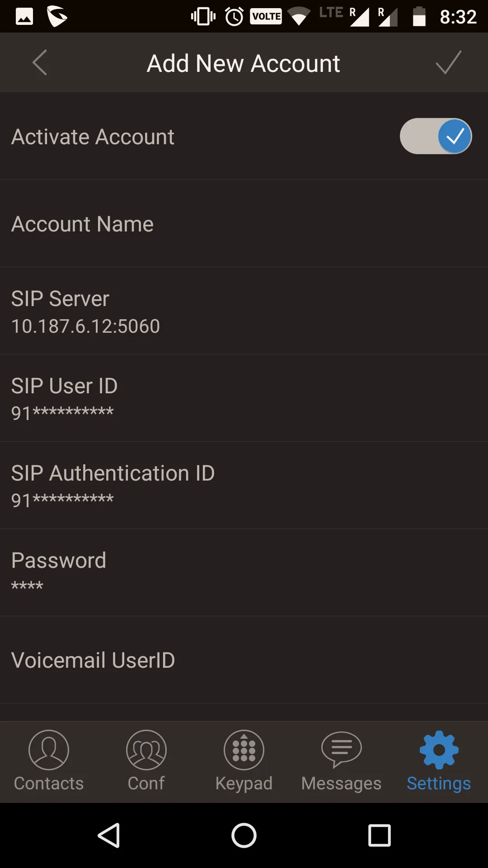
Task: Edit SIP Authentication ID entry
Action: tap(244, 486)
